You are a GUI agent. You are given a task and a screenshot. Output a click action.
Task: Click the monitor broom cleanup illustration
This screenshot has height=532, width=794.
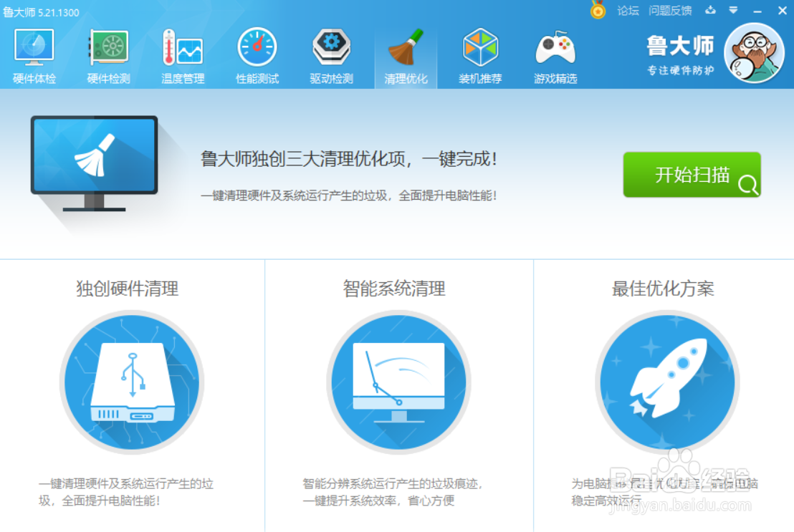tap(94, 163)
